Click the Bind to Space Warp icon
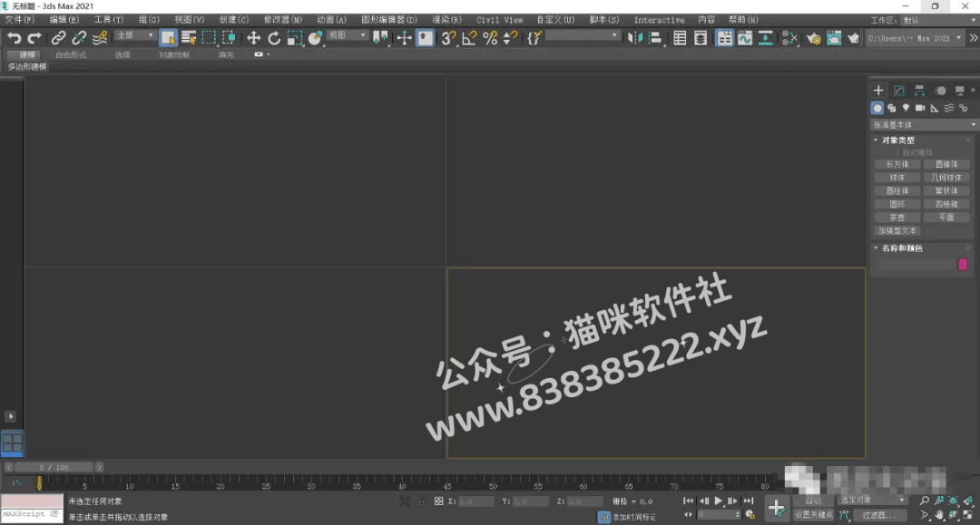Image resolution: width=980 pixels, height=525 pixels. (x=100, y=38)
